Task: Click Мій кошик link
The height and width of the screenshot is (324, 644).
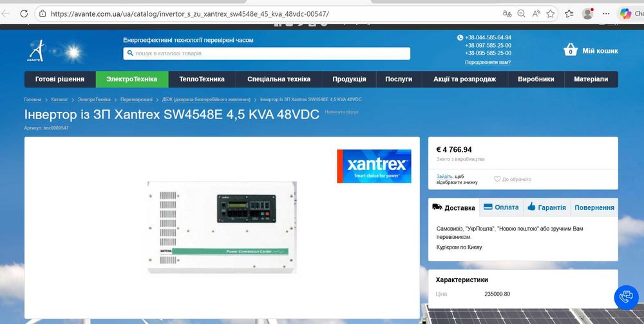Action: pyautogui.click(x=600, y=51)
